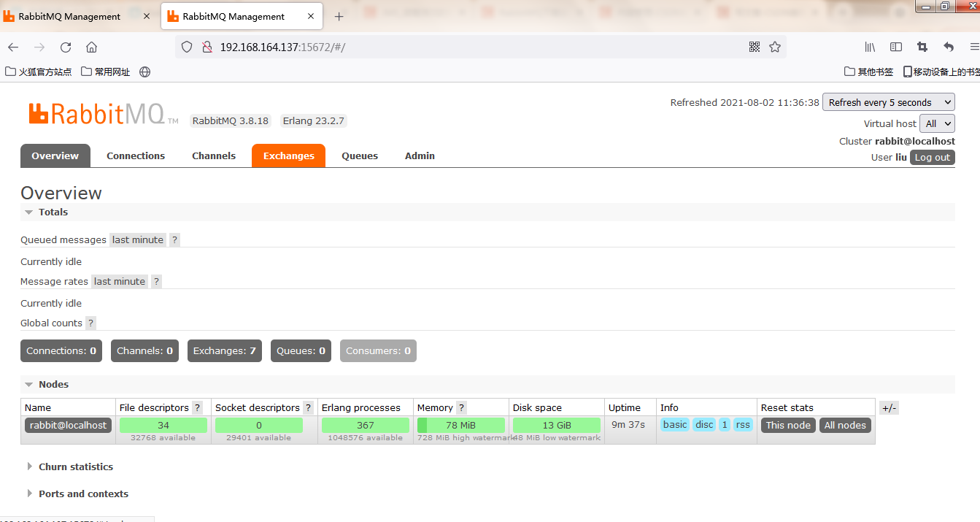Image resolution: width=980 pixels, height=522 pixels.
Task: Open the Virtual host dropdown
Action: point(937,123)
